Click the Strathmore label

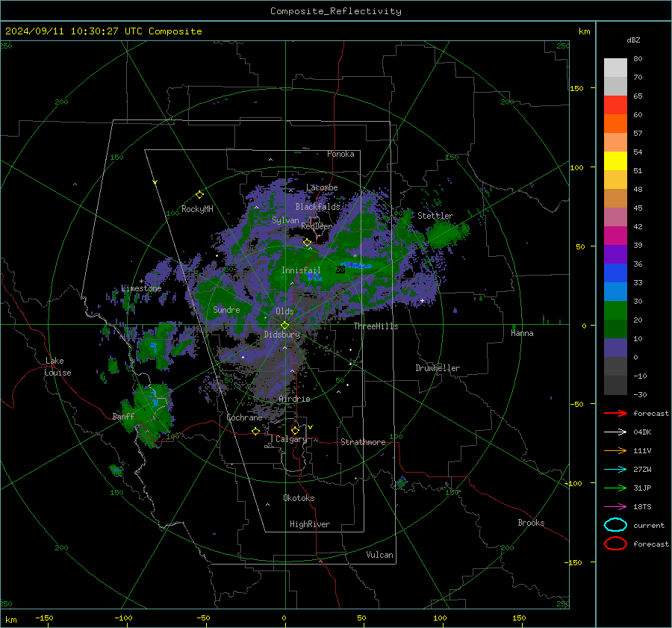pyautogui.click(x=363, y=442)
